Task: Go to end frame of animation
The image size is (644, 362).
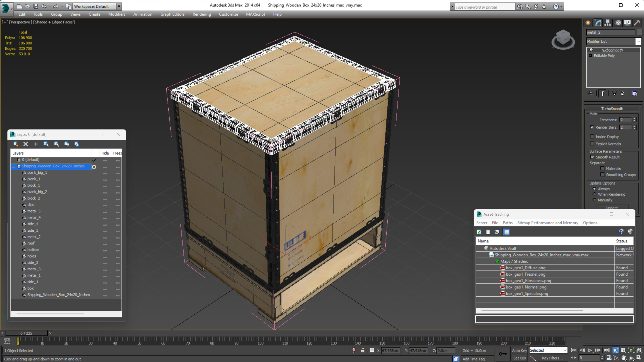Action: coord(607,350)
